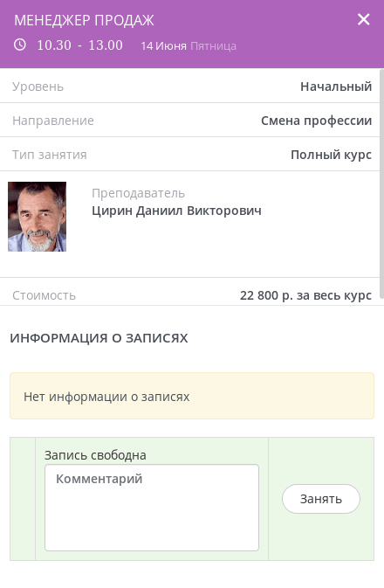This screenshot has width=384, height=588.
Task: Click the value Начальный
Action: pos(336,86)
